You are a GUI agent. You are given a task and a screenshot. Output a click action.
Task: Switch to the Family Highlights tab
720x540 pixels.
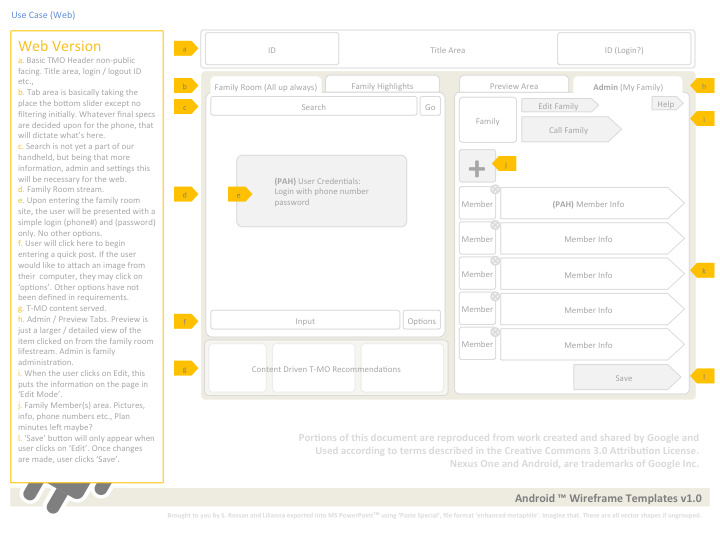pos(382,86)
